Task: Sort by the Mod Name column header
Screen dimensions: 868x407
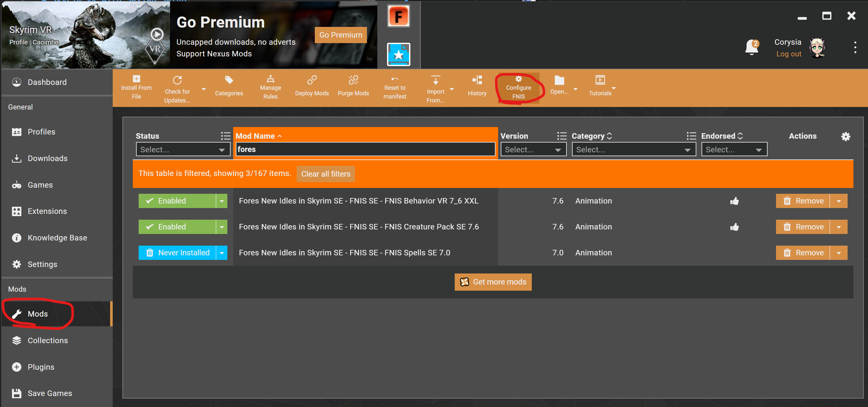Action: click(x=258, y=136)
